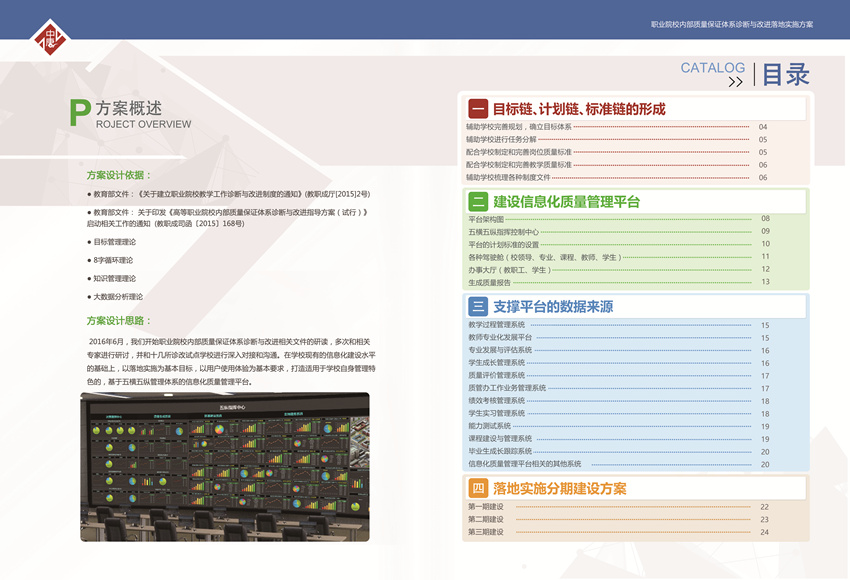This screenshot has height=580, width=850.
Task: Click the large green P letter
Action: click(x=80, y=113)
